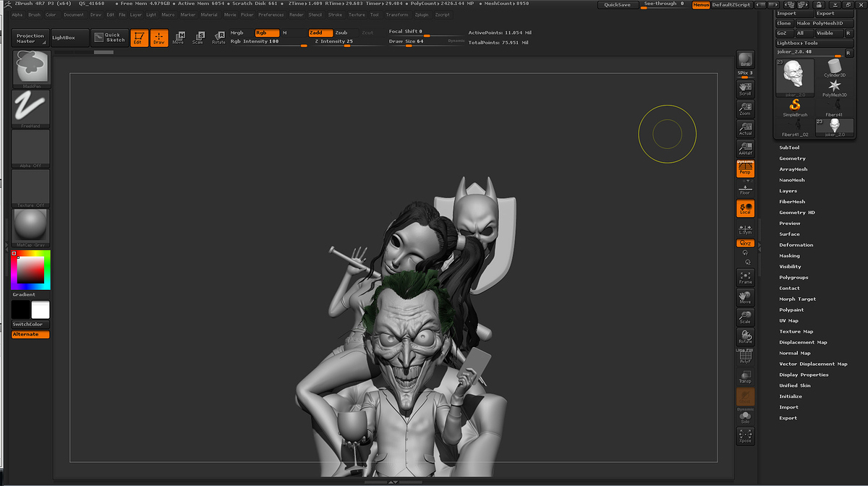Click the Actual size icon
This screenshot has width=868, height=486.
[x=745, y=129]
